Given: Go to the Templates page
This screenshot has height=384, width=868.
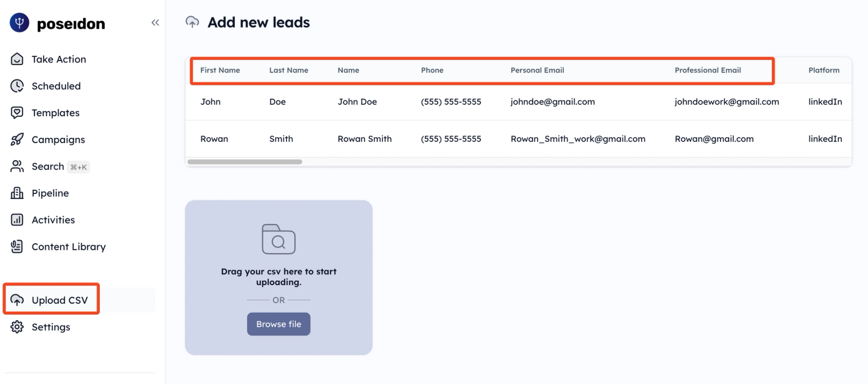Looking at the screenshot, I should click(56, 112).
